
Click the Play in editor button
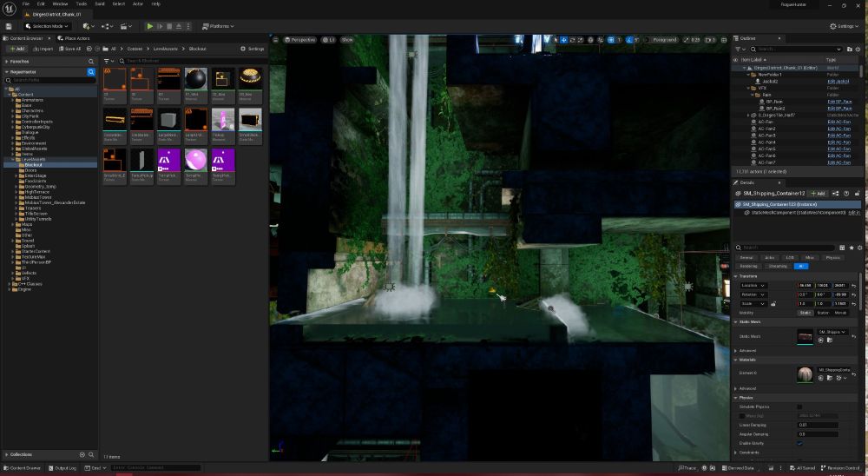coord(150,26)
